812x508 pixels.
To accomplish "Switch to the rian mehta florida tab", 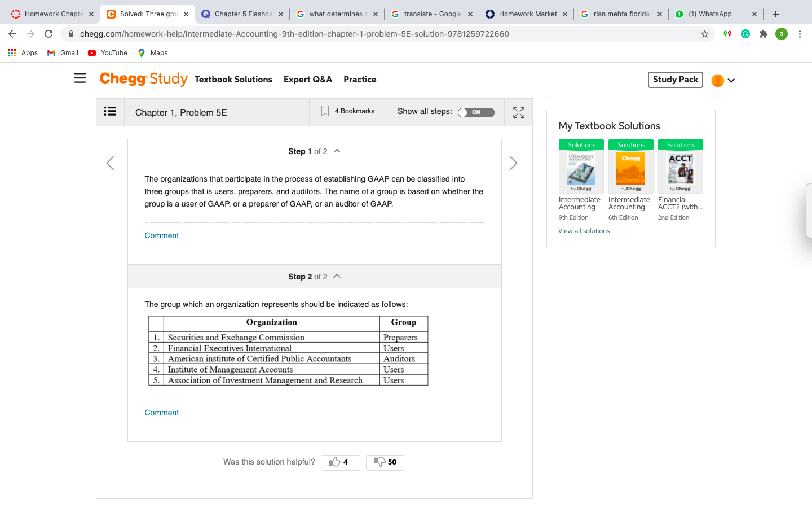I will click(x=621, y=14).
